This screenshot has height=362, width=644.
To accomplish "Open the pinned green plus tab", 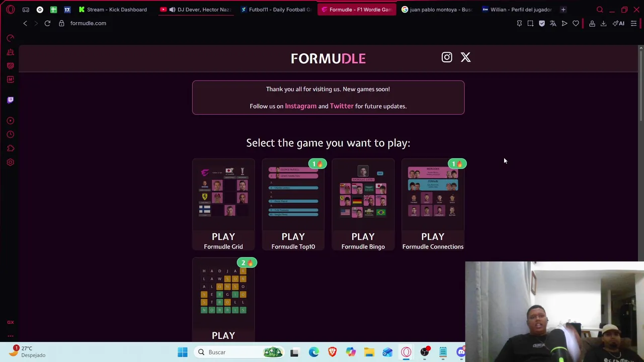I will coord(53,10).
